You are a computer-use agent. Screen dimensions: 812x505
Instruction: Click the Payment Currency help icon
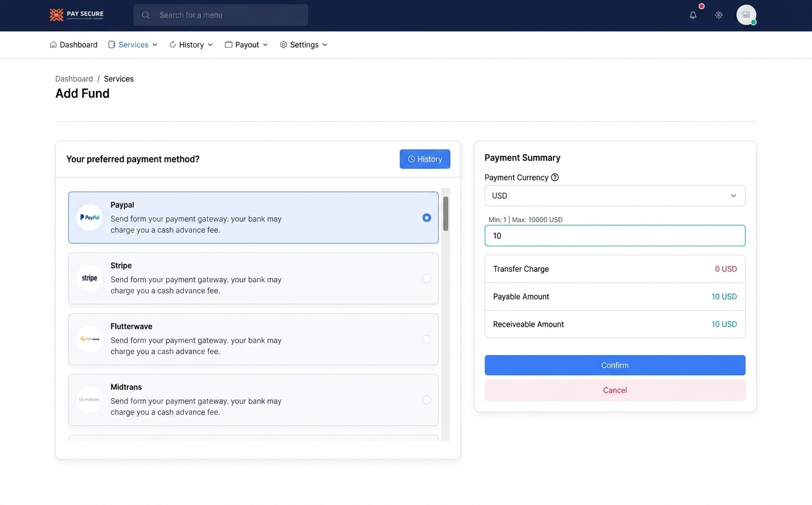click(555, 177)
